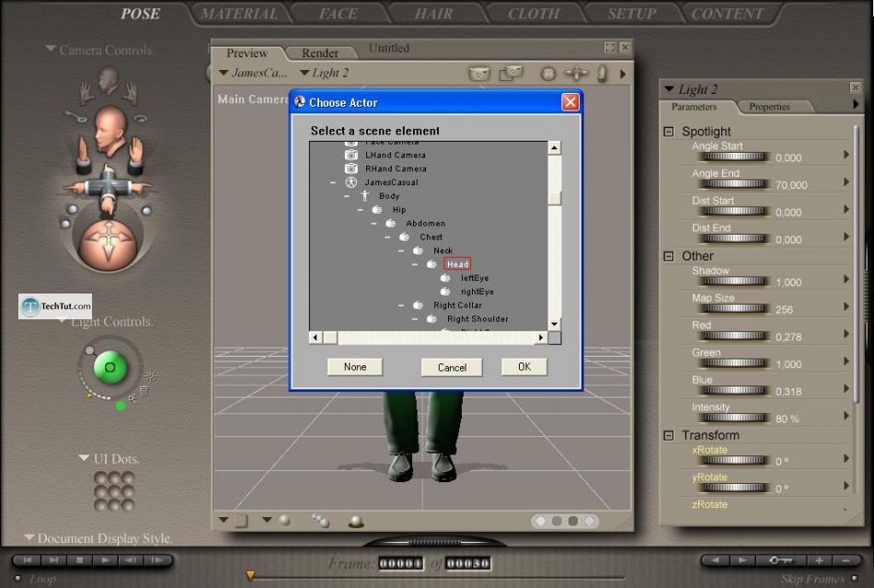Collapse the Transform parameter group

pyautogui.click(x=668, y=435)
